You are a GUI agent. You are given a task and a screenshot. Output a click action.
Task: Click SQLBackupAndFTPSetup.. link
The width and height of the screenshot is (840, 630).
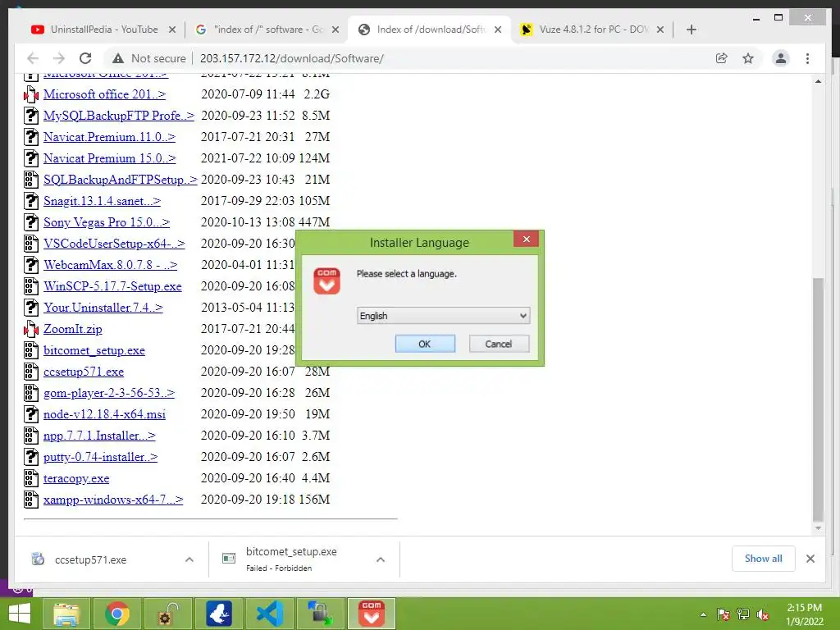pos(121,180)
